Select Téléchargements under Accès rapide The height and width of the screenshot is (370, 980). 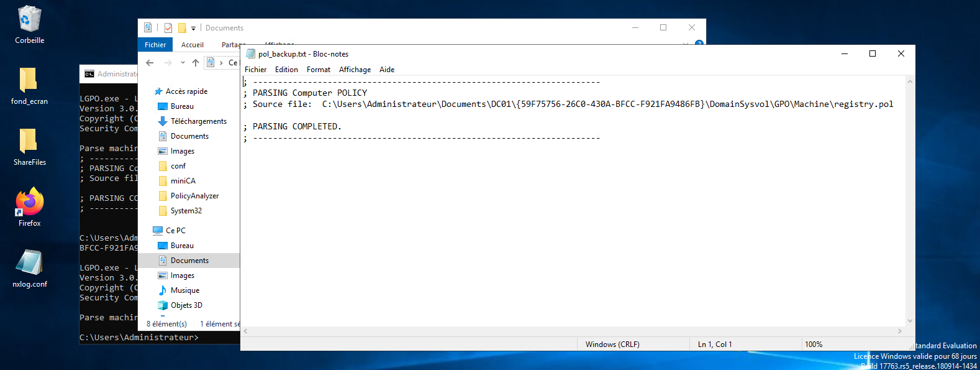(198, 121)
